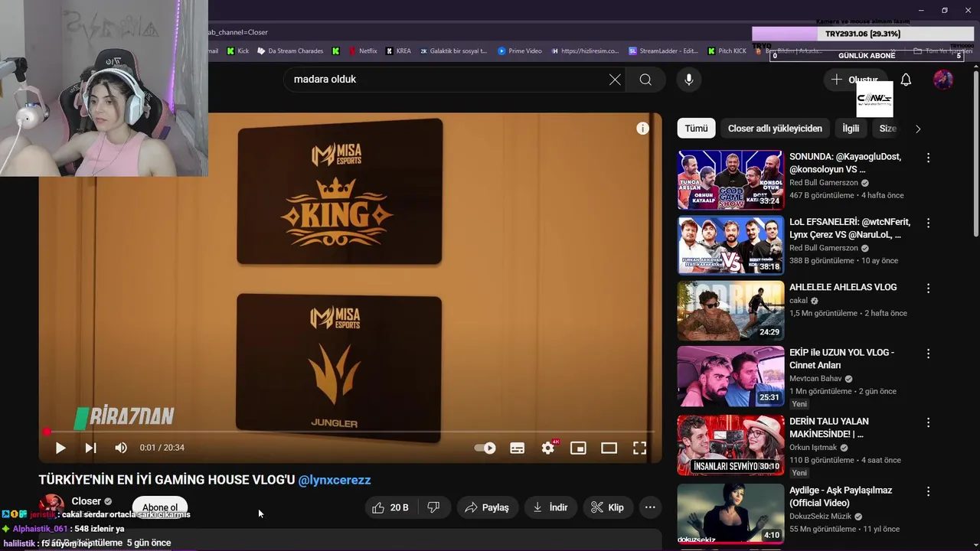Viewport: 980px width, 551px height.
Task: Open Aydilge Aşk Paylaşılmaz title
Action: pos(841,497)
